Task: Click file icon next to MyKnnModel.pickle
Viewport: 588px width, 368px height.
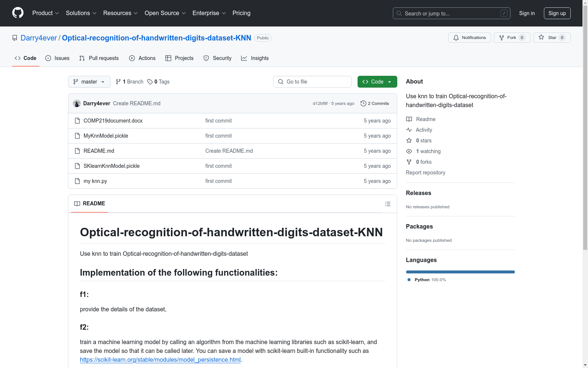Action: (x=77, y=136)
